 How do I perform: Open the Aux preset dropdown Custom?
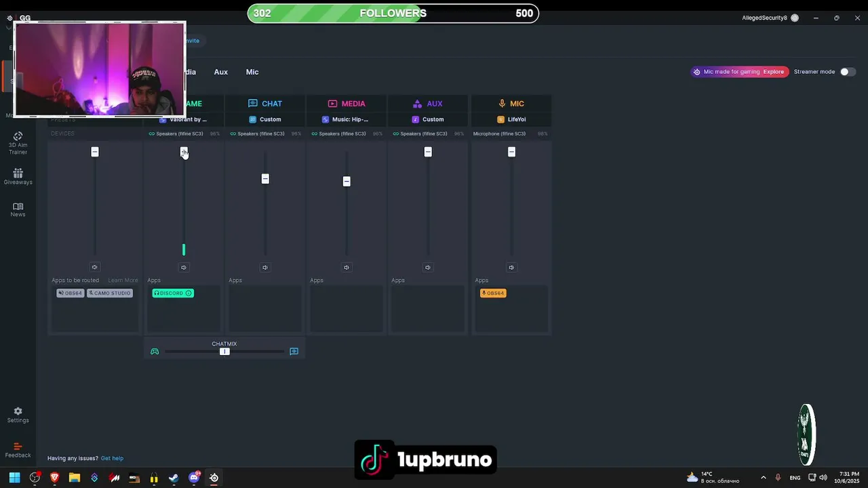pos(428,119)
